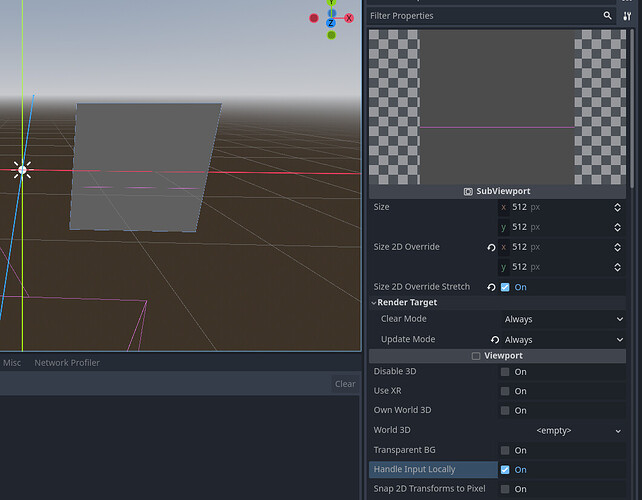The image size is (642, 500).
Task: Open the Misc tab
Action: pos(11,363)
